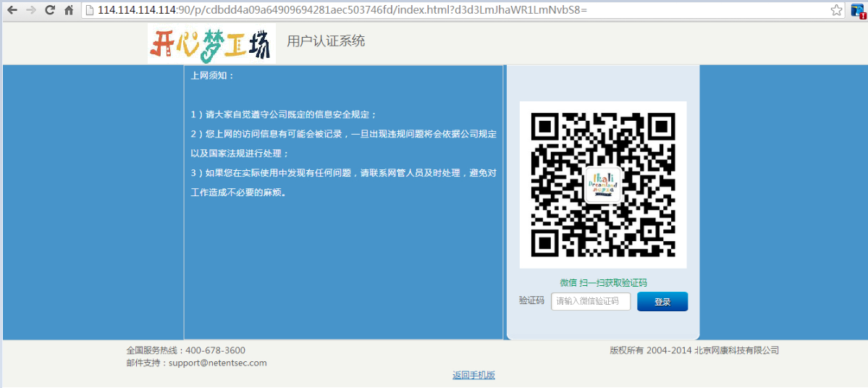Click the support@netentsec.com email text
This screenshot has height=388, width=868.
(x=218, y=363)
